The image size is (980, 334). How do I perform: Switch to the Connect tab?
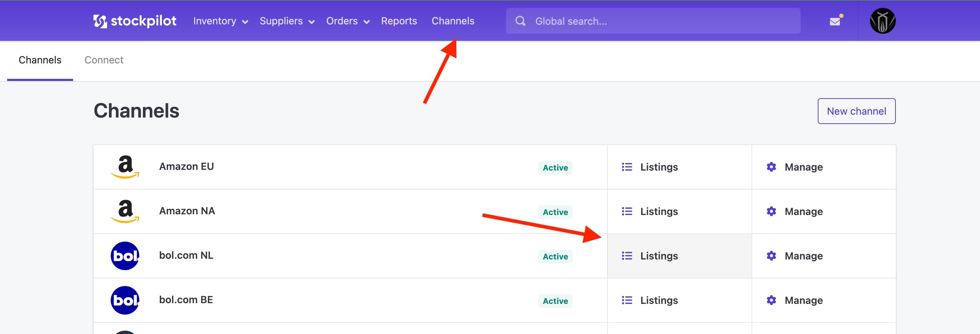tap(104, 60)
